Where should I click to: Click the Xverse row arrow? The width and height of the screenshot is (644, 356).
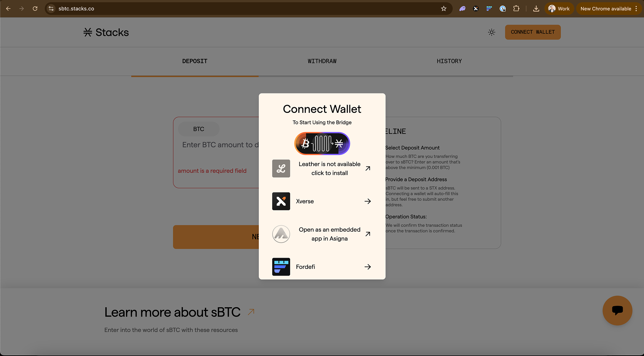click(x=367, y=201)
